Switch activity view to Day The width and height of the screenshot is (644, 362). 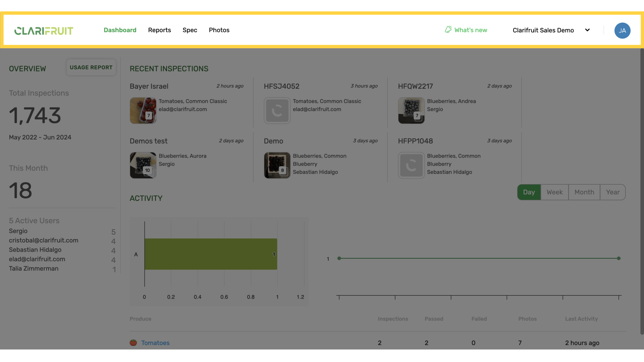529,192
